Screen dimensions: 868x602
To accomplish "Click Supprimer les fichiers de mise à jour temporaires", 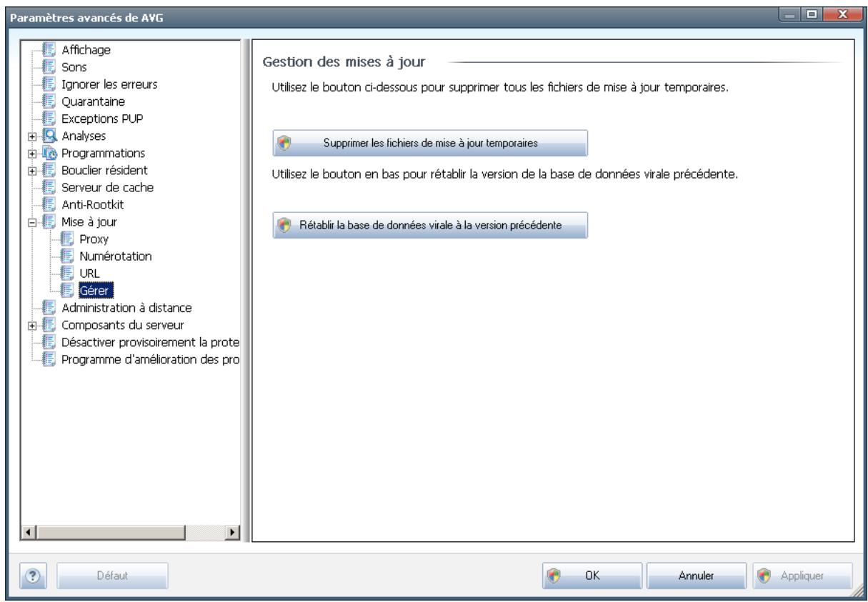I will point(429,143).
